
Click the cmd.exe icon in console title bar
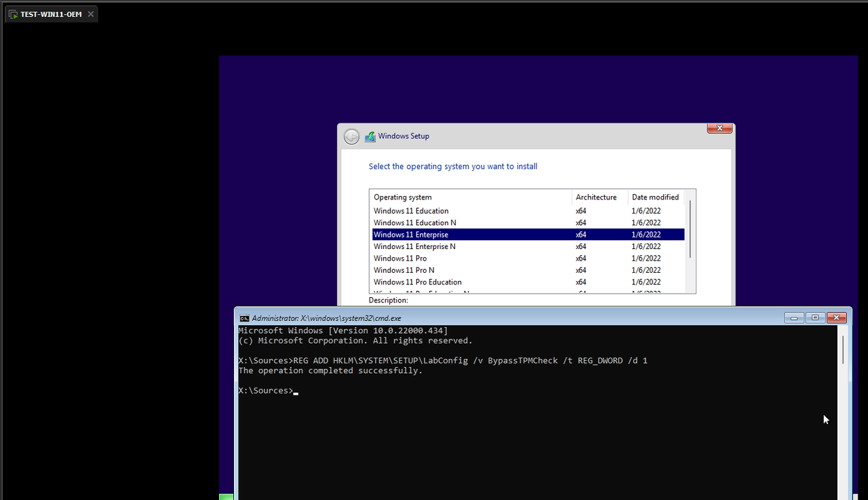click(244, 318)
